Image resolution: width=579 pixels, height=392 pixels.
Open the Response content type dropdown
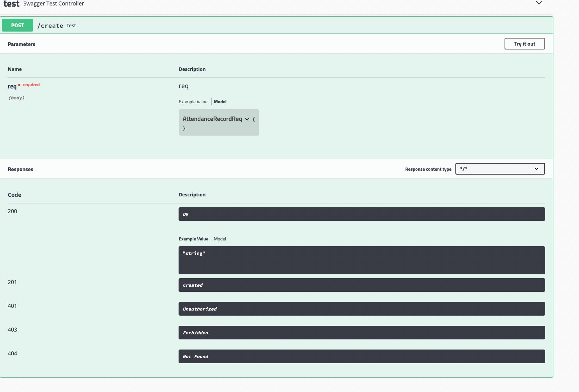tap(500, 169)
